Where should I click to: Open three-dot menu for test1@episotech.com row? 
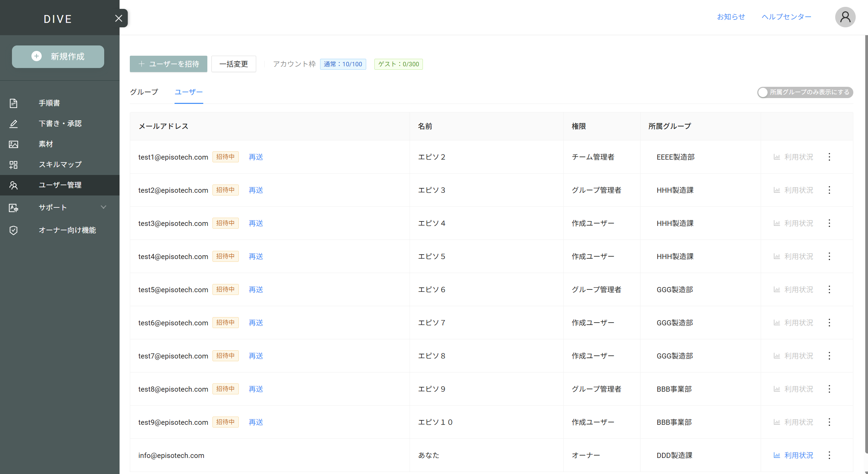point(829,157)
